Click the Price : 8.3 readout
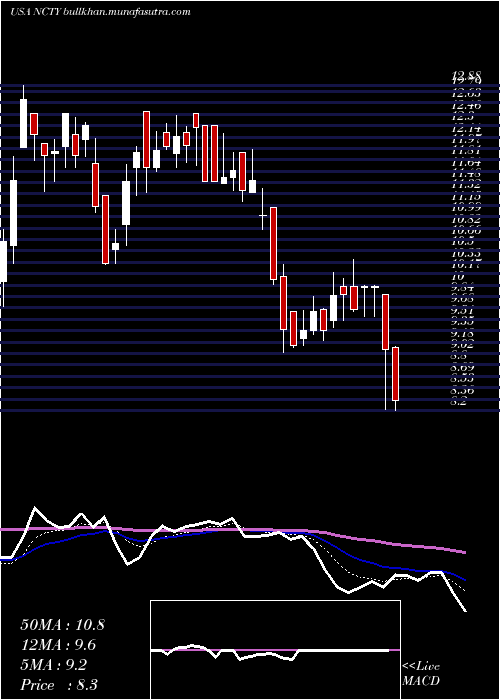The width and height of the screenshot is (500, 700). [59, 685]
